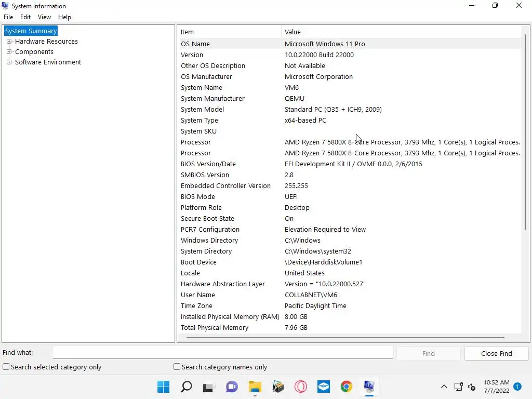The height and width of the screenshot is (399, 532).
Task: Click the muted volume tray icon
Action: pyautogui.click(x=472, y=387)
